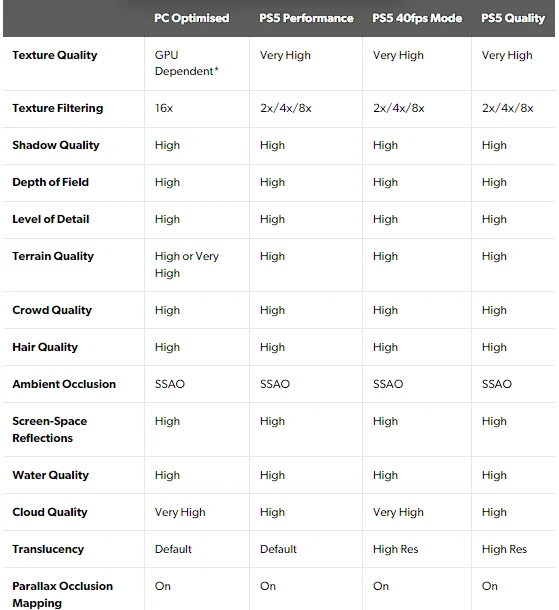559x610 pixels.
Task: Select the PS5 Quality column header
Action: (x=513, y=18)
